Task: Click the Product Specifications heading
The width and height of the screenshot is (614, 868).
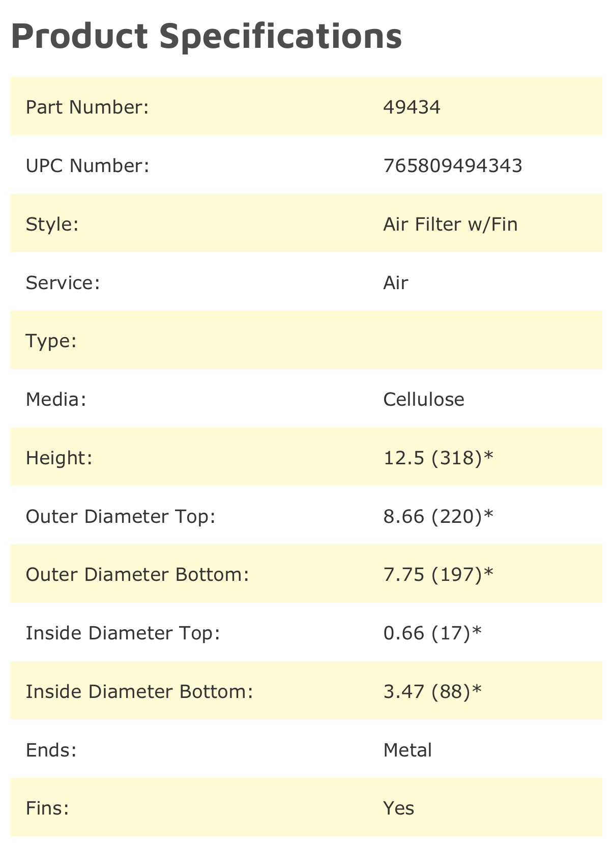Action: click(206, 36)
